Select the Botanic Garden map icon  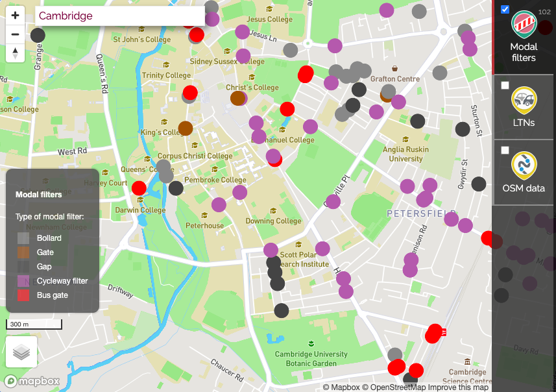click(x=311, y=343)
